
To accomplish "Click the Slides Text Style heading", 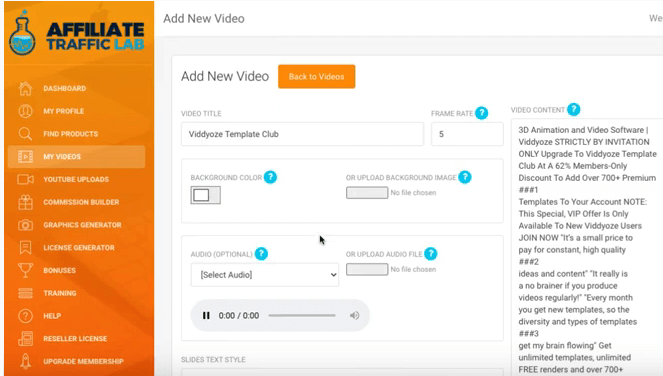I will (x=213, y=360).
